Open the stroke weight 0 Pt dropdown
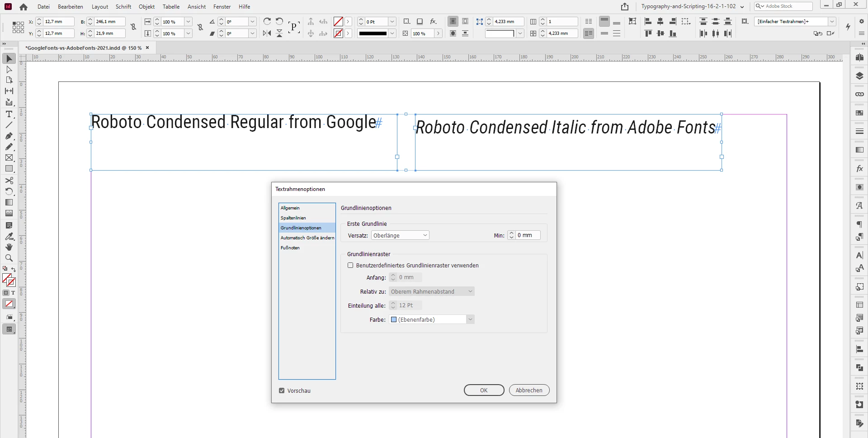Image resolution: width=868 pixels, height=438 pixels. coord(392,22)
